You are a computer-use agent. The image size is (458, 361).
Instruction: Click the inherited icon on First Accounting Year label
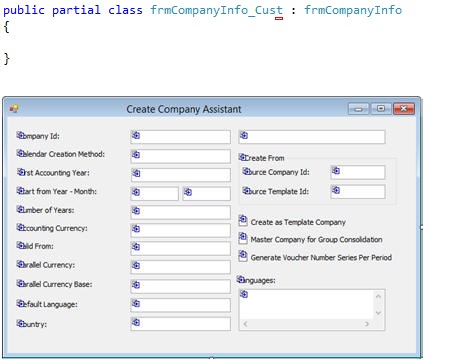pyautogui.click(x=21, y=172)
